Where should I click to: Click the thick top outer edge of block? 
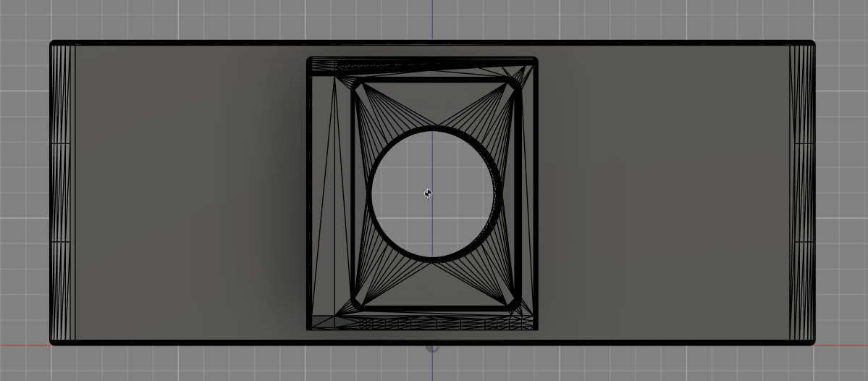[x=217, y=43]
